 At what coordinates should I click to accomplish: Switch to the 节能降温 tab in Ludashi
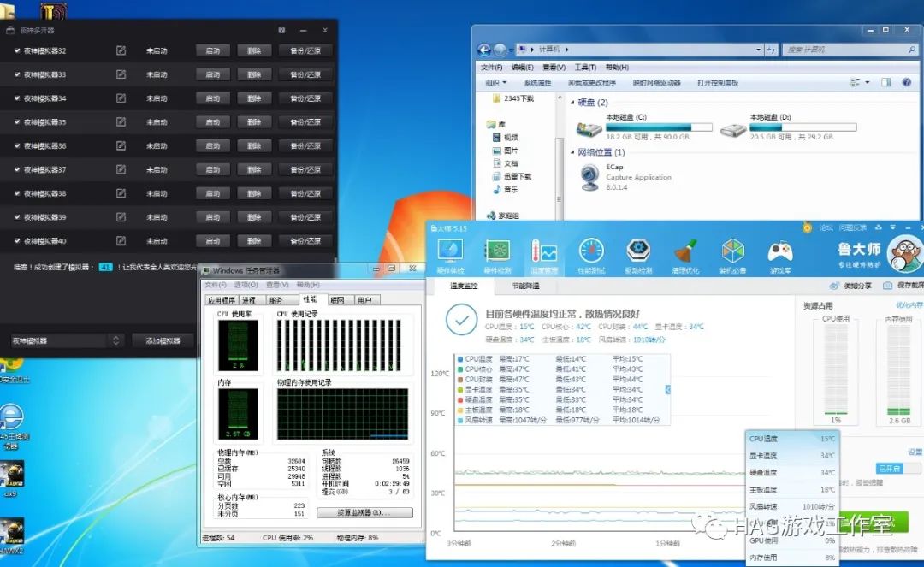526,286
